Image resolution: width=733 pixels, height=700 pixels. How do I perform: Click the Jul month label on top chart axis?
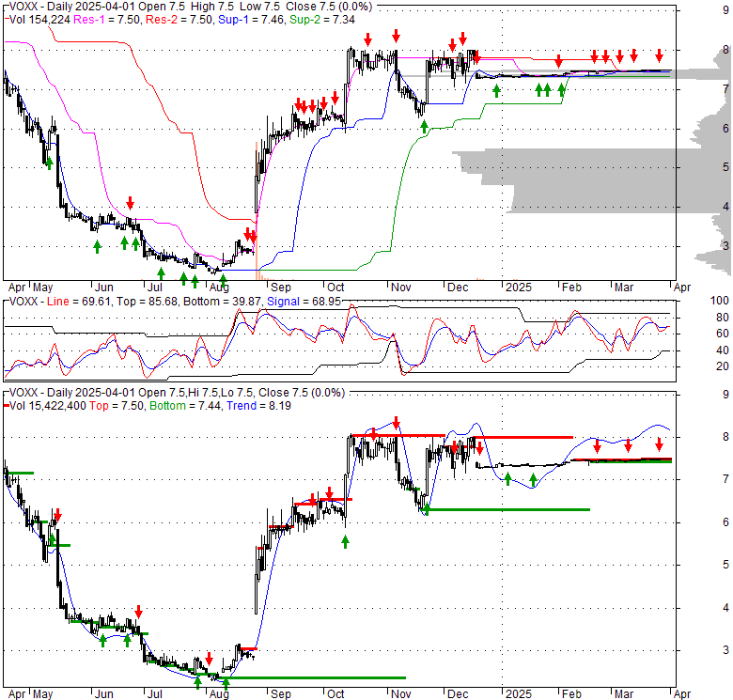[155, 287]
